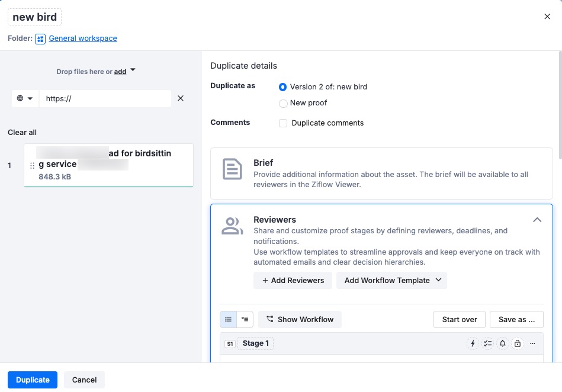Click the lightning automation icon on Stage 1
This screenshot has height=392, width=562.
coord(473,343)
